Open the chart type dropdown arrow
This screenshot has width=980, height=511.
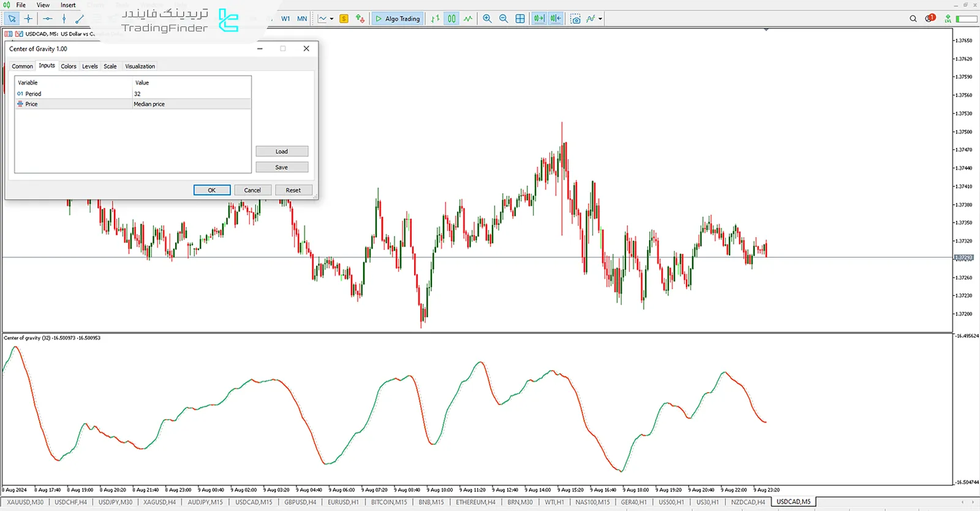tap(332, 19)
